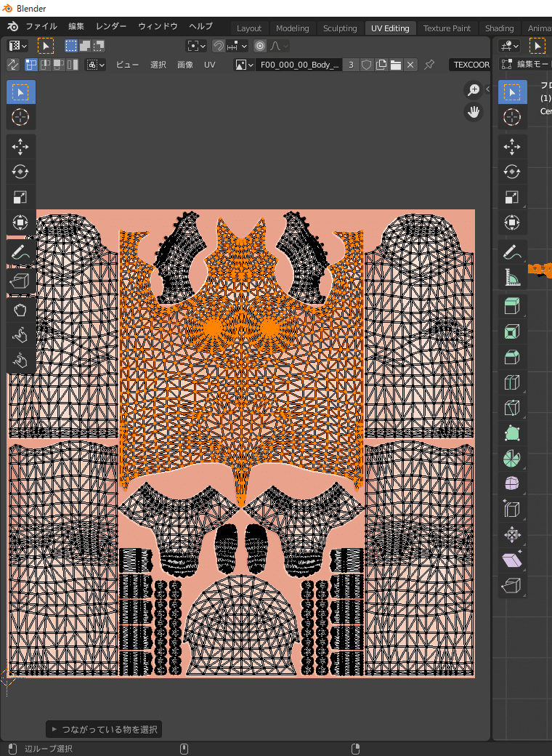Open the TEXCOOR UV map dropdown
552x756 pixels.
coord(470,65)
